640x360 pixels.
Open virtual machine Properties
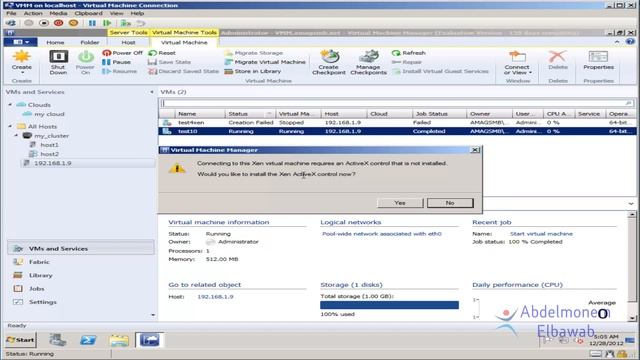tap(598, 60)
